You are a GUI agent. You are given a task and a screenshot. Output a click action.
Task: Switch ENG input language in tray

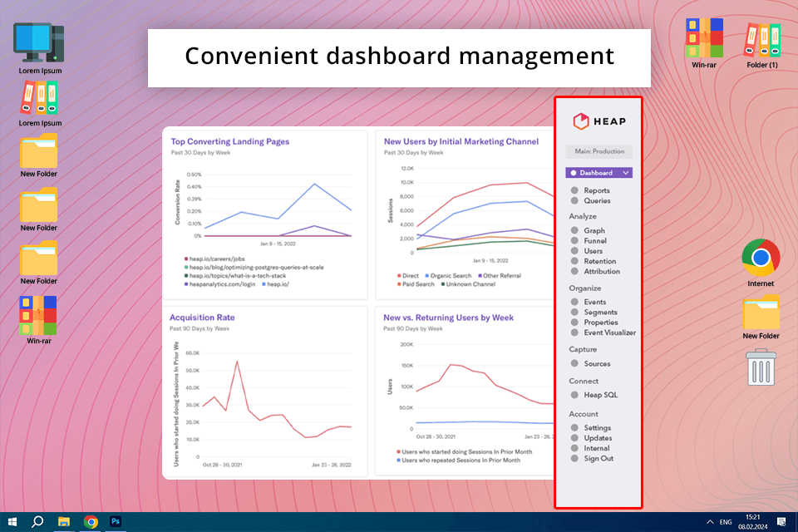pos(726,522)
